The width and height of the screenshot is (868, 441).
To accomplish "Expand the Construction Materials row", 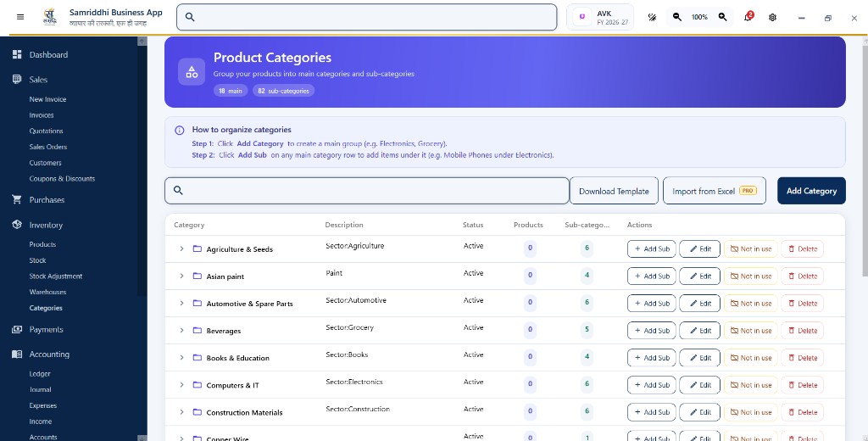I will 181,411.
